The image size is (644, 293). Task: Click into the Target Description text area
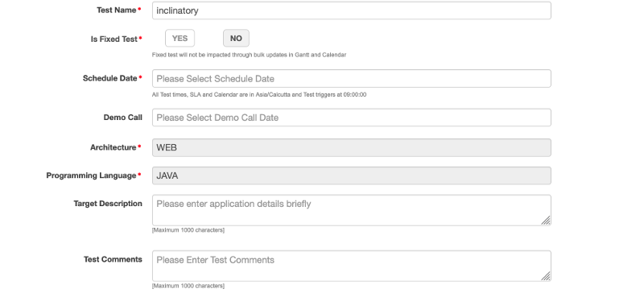(x=351, y=210)
